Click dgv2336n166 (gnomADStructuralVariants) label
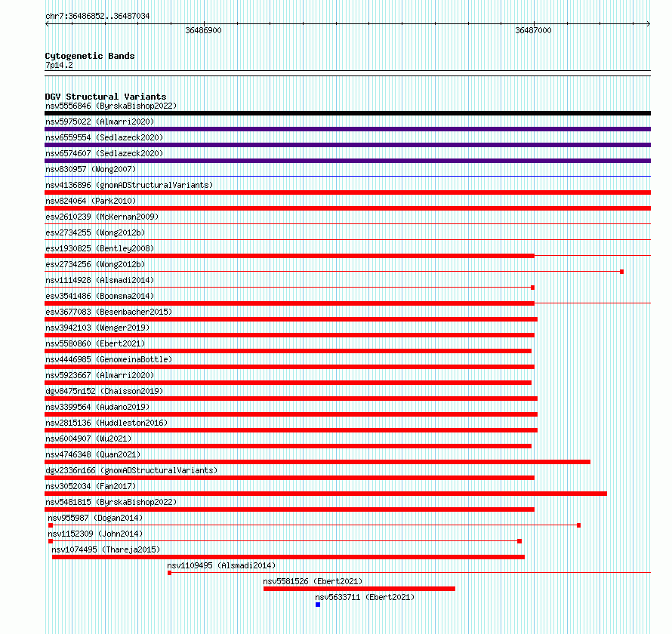The width and height of the screenshot is (672, 634). (131, 470)
